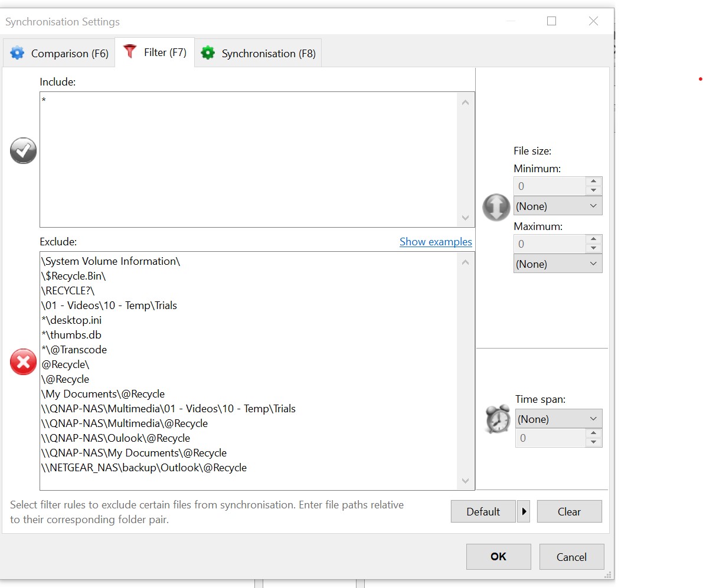Open the Comparison (F6) tab
Screen dimensions: 703x588
click(x=59, y=53)
